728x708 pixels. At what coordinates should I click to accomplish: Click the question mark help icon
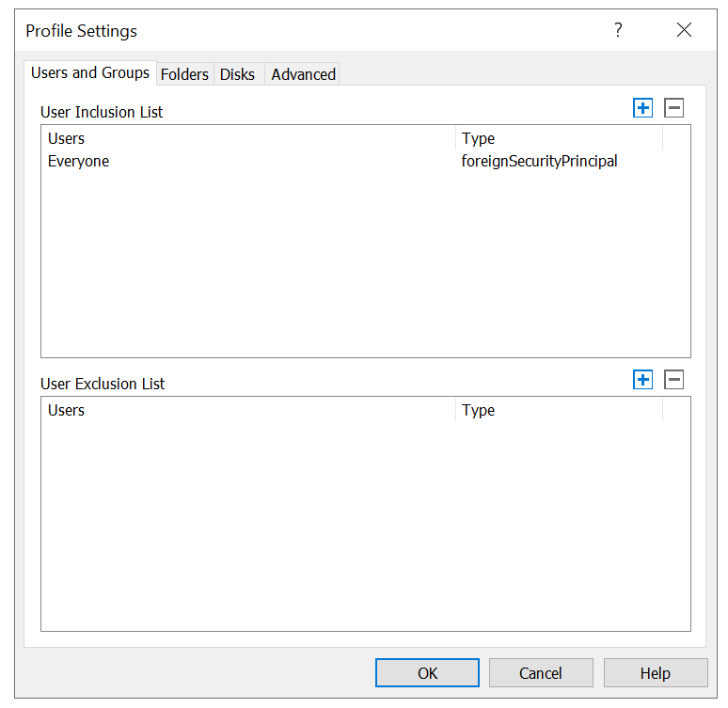coord(618,30)
